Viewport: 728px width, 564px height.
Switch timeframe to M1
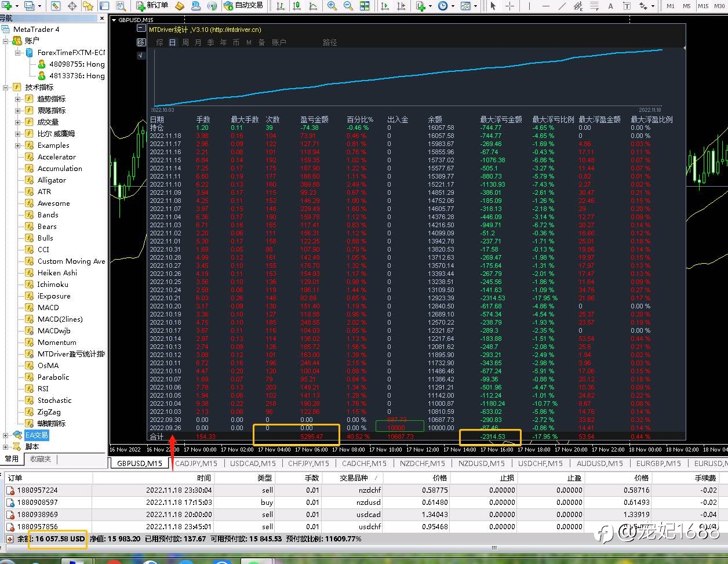click(x=671, y=6)
